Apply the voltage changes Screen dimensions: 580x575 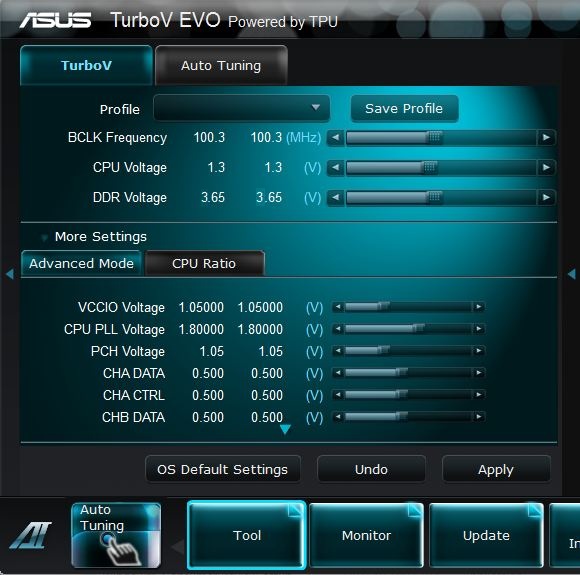click(x=496, y=470)
